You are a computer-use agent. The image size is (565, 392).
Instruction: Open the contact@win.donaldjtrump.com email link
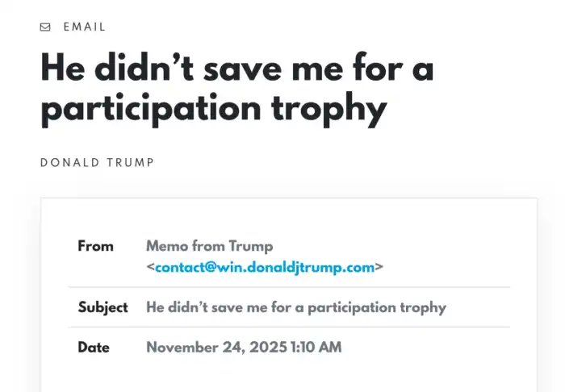[265, 267]
